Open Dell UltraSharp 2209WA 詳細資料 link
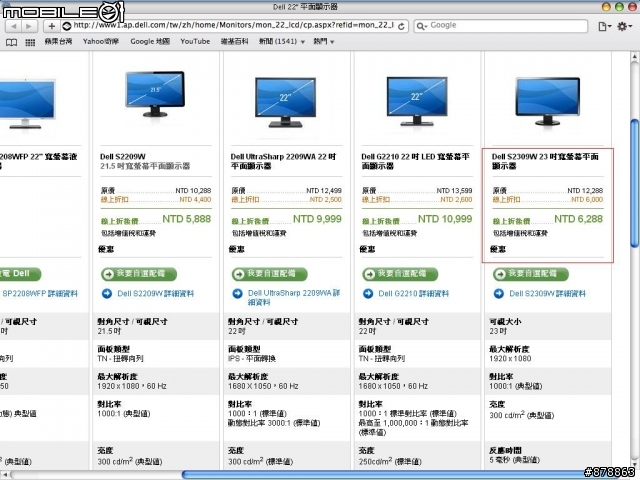The image size is (640, 480). 294,298
